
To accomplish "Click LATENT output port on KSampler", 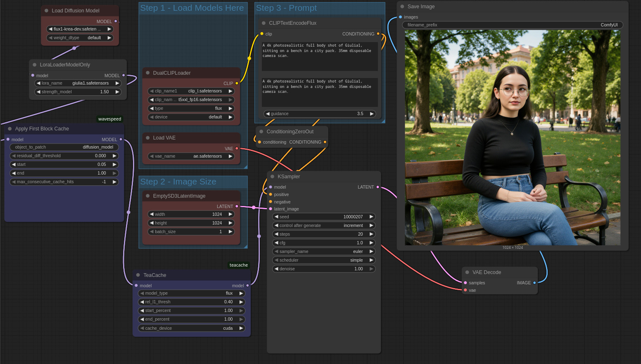I will tap(377, 187).
